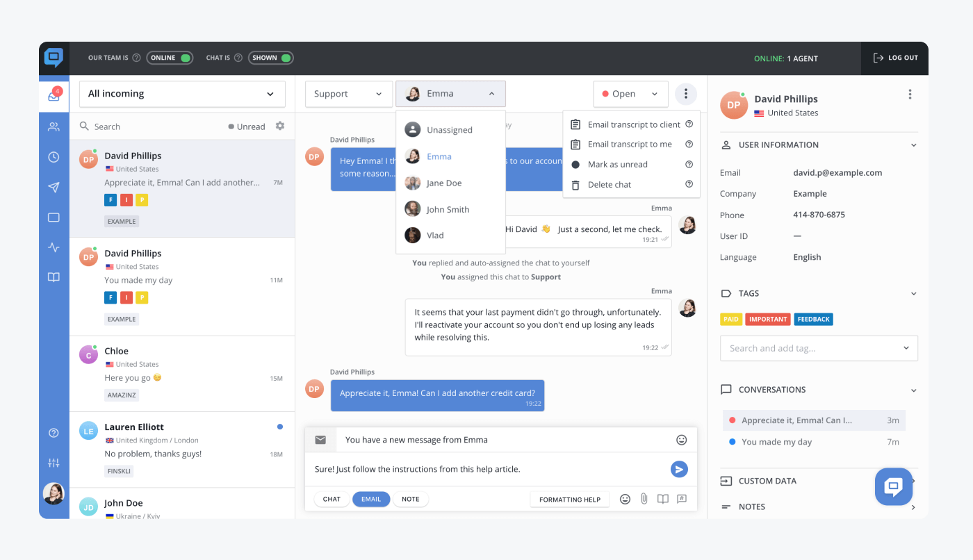The width and height of the screenshot is (973, 560).
Task: Open the Reports panel (activity icon)
Action: (54, 247)
